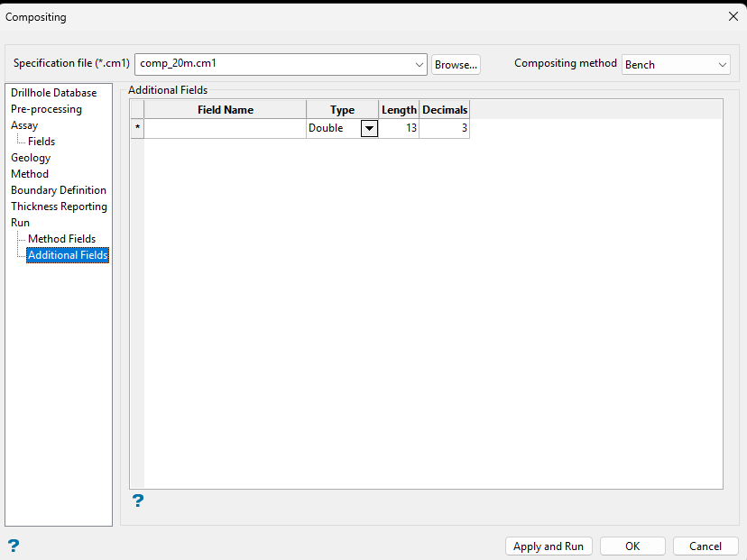Click the Cancel button
The height and width of the screenshot is (560, 747).
pyautogui.click(x=705, y=546)
